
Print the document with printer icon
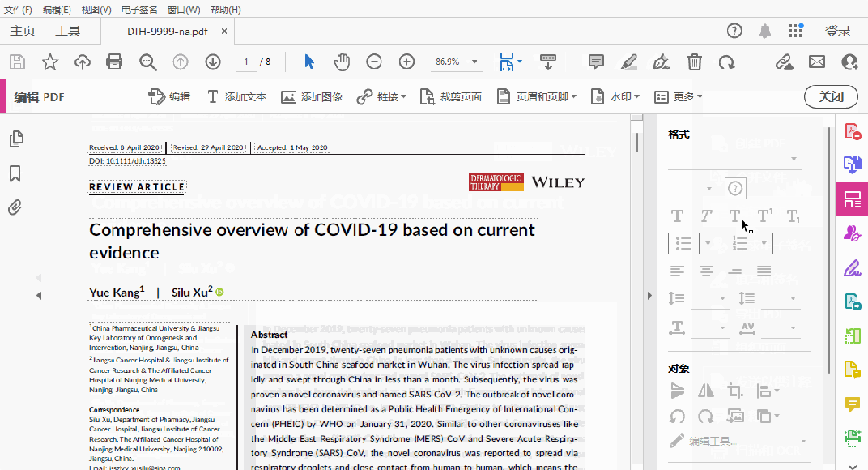[x=114, y=62]
